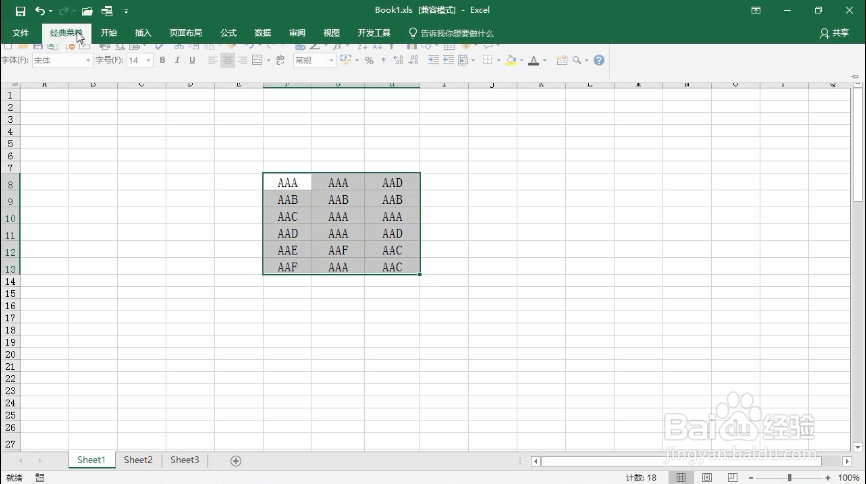This screenshot has height=484, width=866.
Task: Click the conditional formatting toolbar icon
Action: (x=562, y=60)
